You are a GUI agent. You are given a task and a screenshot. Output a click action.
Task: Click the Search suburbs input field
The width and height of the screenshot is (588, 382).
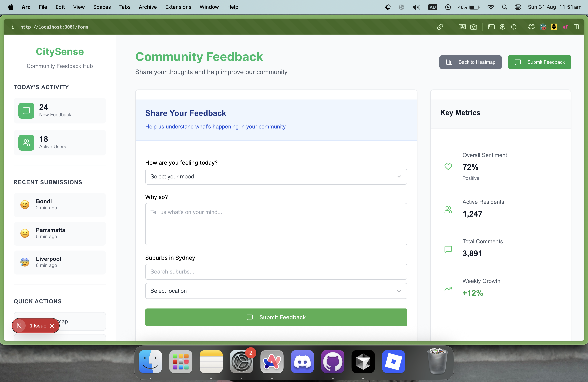coord(276,272)
